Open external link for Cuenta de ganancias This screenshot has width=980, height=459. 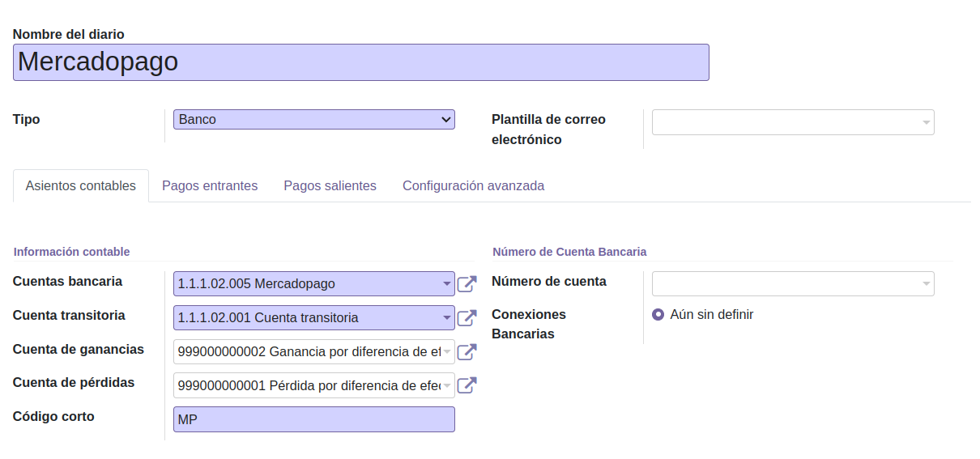(467, 352)
